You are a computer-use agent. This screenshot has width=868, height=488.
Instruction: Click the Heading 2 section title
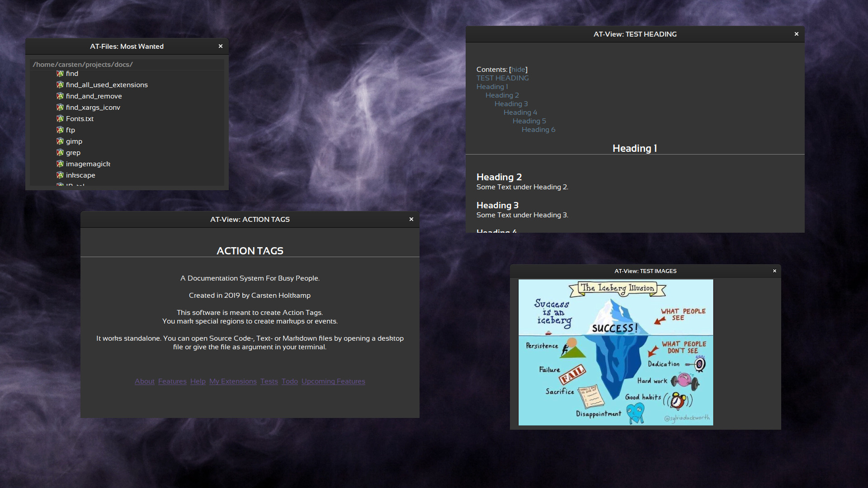[499, 177]
